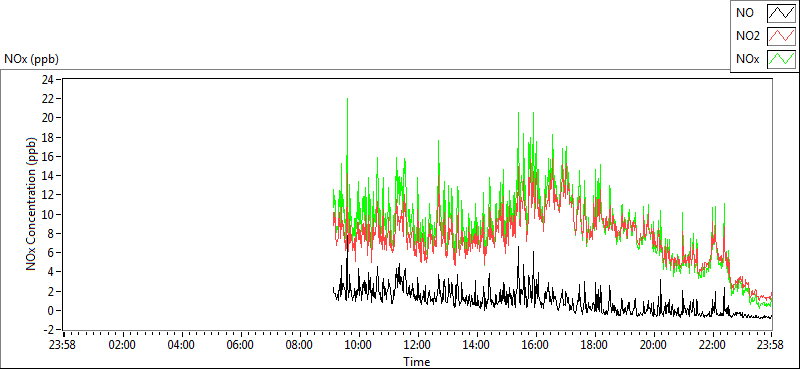The height and width of the screenshot is (369, 800).
Task: Click the 20:00 time axis marker
Action: coord(654,345)
